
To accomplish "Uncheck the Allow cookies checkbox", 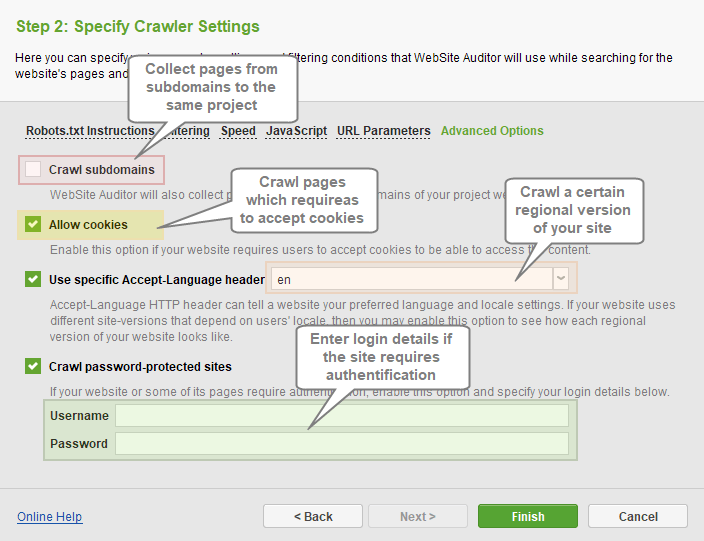I will tap(33, 225).
